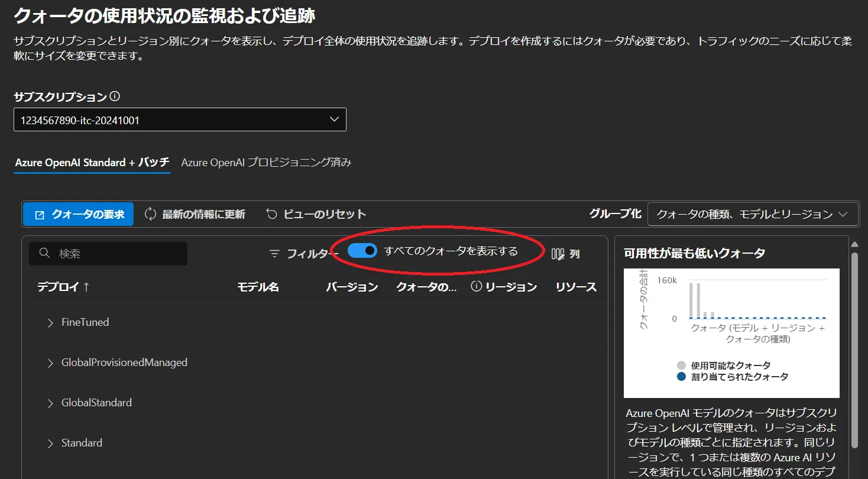Expand the FineTuned row
Viewport: 868px width, 479px height.
coord(51,323)
